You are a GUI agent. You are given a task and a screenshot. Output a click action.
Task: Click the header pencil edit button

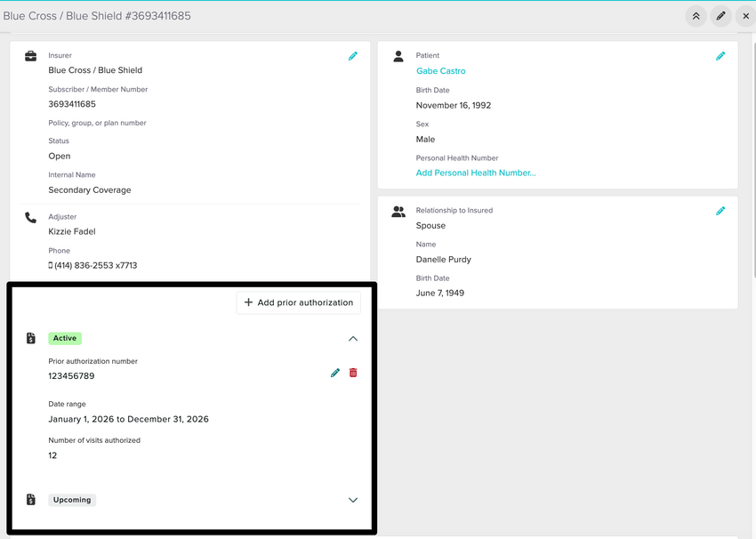click(x=720, y=16)
